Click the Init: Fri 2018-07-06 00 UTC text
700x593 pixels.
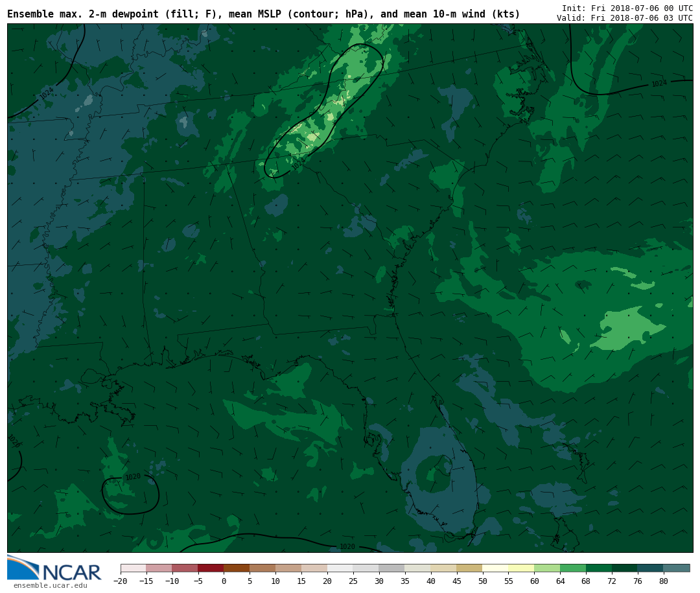pos(627,8)
